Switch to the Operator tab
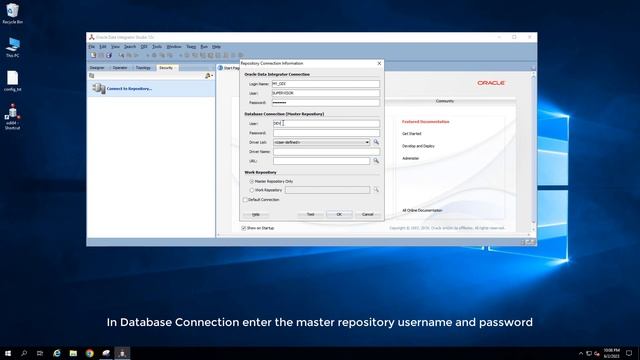 120,68
